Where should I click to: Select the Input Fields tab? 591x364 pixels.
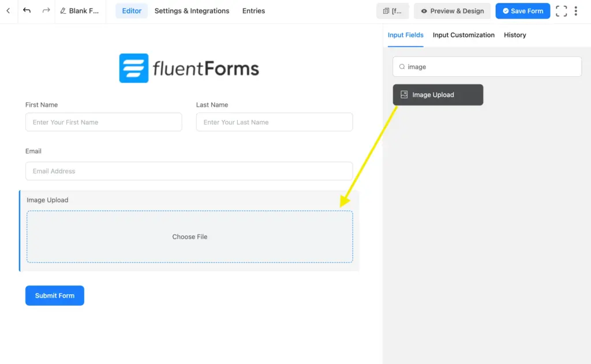click(x=405, y=35)
